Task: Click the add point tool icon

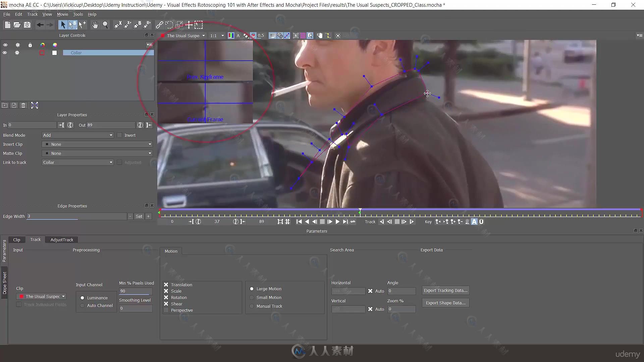Action: [x=82, y=25]
